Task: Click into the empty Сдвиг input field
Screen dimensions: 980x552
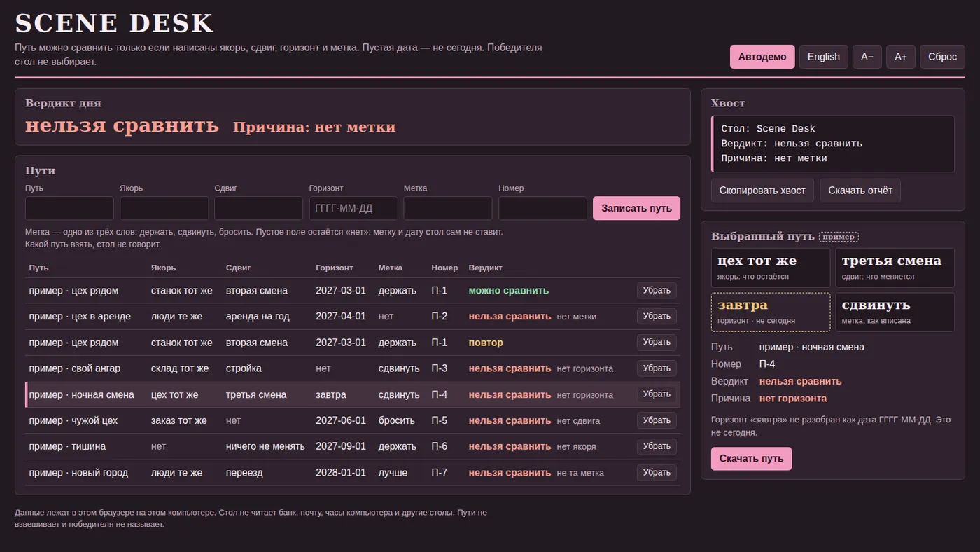Action: click(258, 208)
